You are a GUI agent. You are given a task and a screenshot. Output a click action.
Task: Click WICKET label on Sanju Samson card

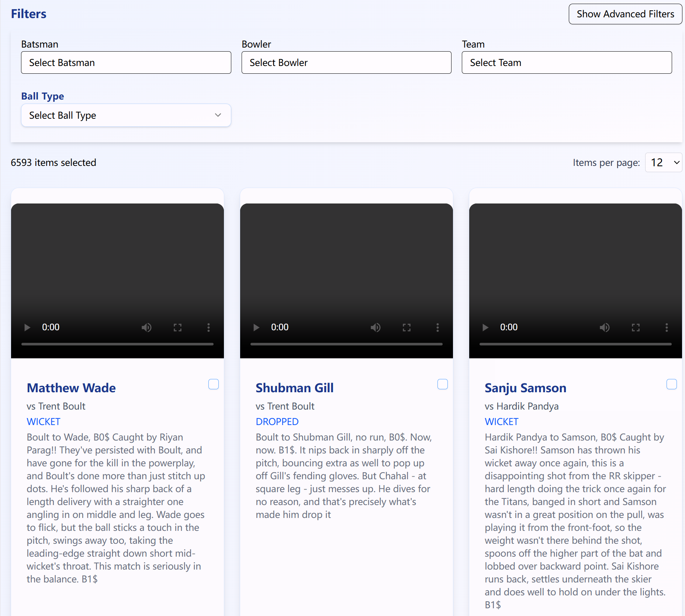pos(502,422)
